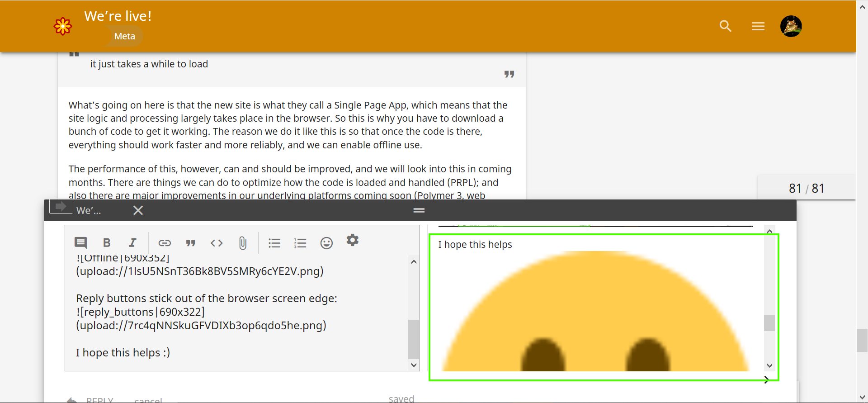
Task: Click the preview pane scrollbar thumb
Action: coord(769,323)
